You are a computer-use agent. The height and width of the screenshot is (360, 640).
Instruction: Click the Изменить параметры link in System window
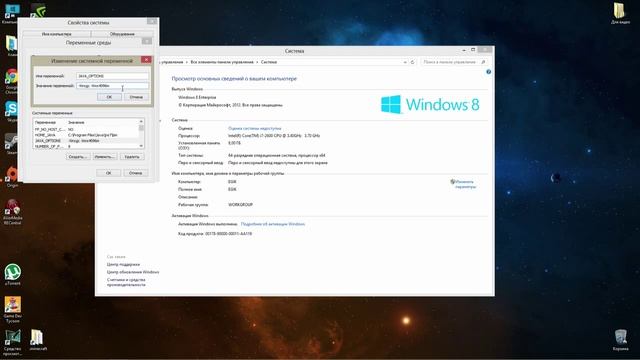pos(465,184)
